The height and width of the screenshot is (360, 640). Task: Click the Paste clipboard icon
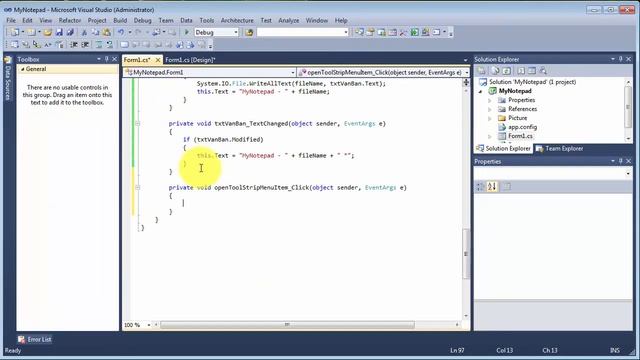pyautogui.click(x=107, y=32)
